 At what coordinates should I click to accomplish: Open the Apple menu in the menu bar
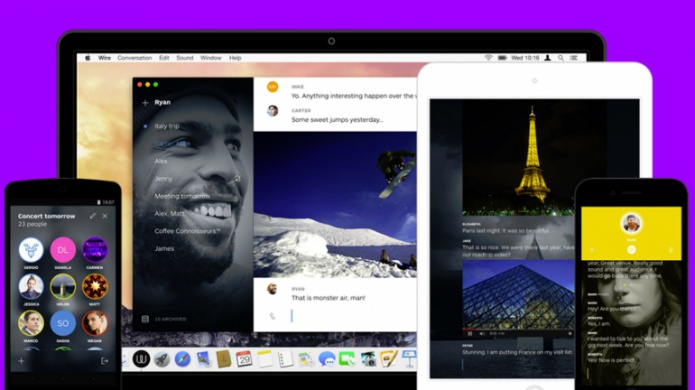(x=88, y=58)
